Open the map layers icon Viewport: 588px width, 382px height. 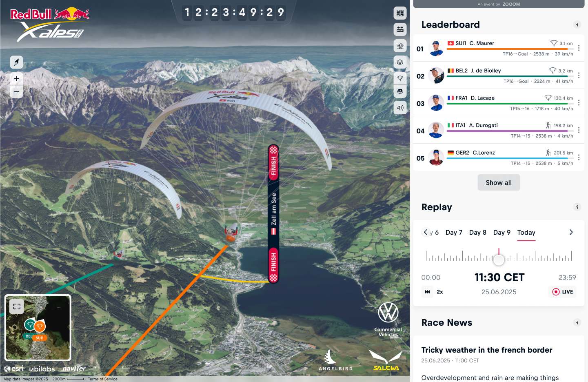tap(400, 62)
